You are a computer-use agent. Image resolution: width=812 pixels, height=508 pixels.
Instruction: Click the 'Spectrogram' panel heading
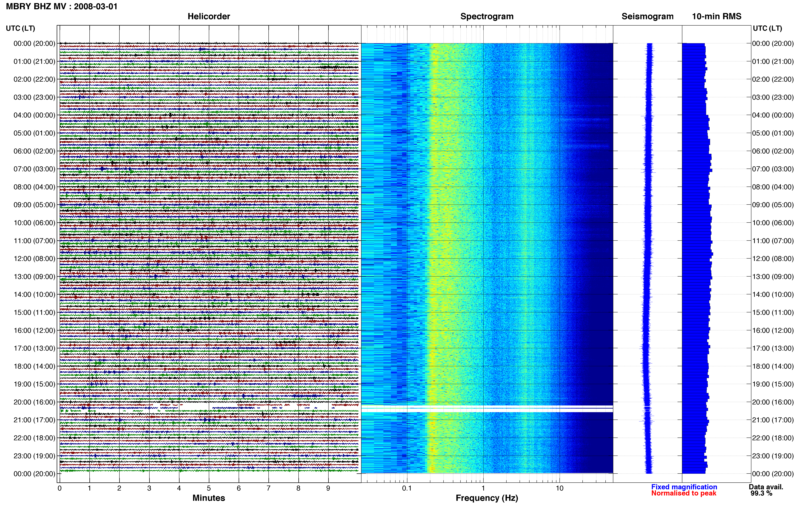click(487, 16)
